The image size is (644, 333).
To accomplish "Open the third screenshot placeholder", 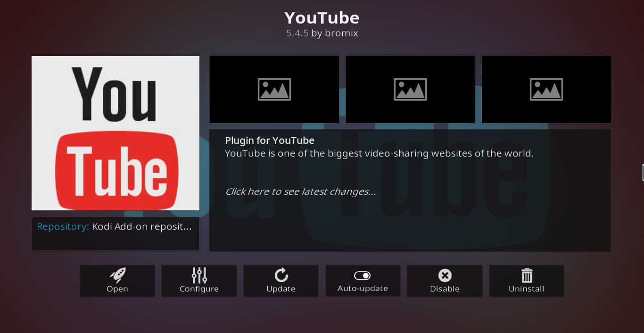I will click(546, 89).
